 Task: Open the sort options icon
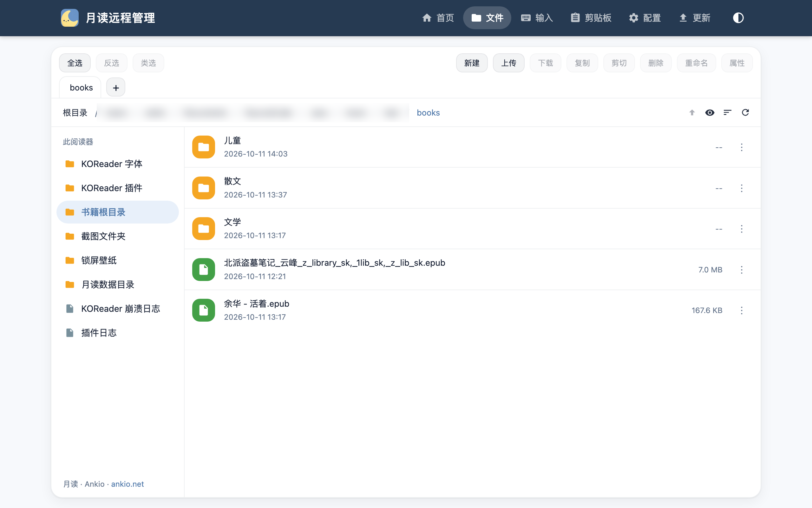(x=727, y=112)
